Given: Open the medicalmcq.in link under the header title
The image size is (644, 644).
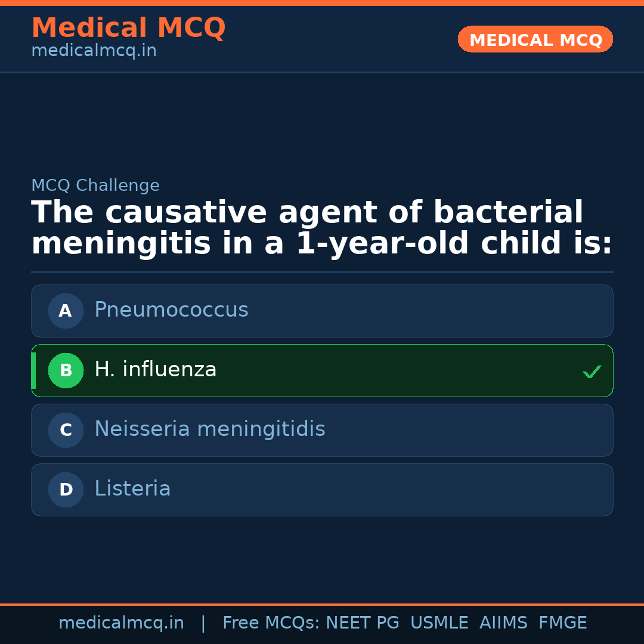Looking at the screenshot, I should click(x=94, y=51).
